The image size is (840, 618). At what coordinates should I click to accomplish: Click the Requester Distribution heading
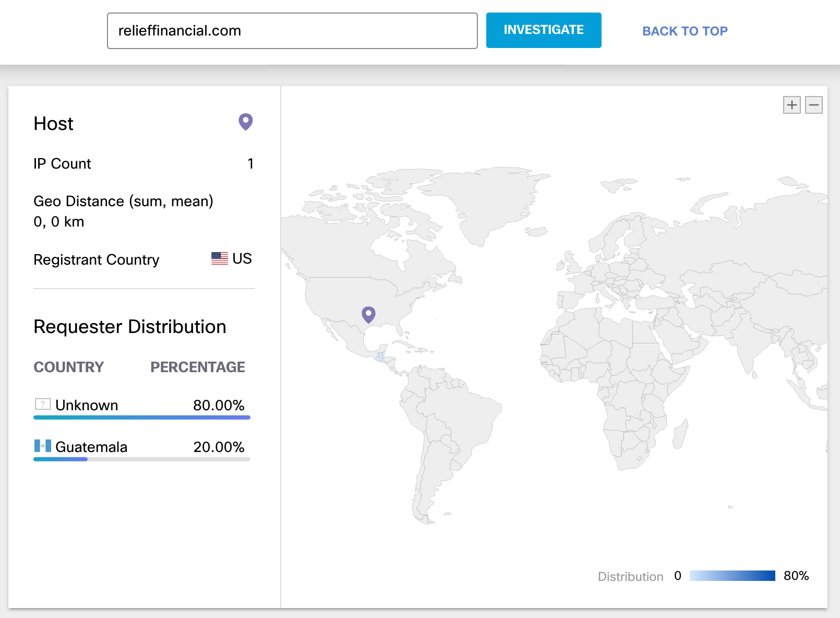coord(130,327)
